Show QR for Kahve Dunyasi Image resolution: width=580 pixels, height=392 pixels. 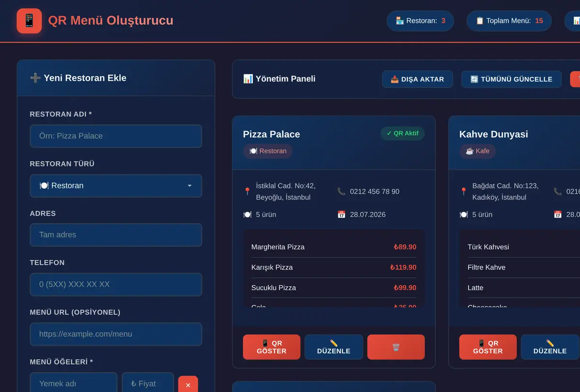click(488, 347)
